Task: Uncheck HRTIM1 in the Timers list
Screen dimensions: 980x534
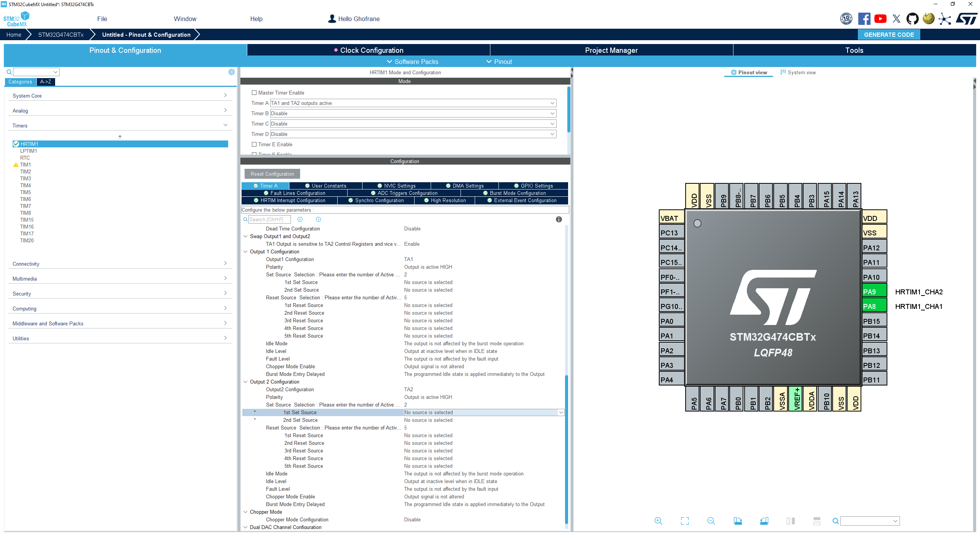Action: [16, 144]
